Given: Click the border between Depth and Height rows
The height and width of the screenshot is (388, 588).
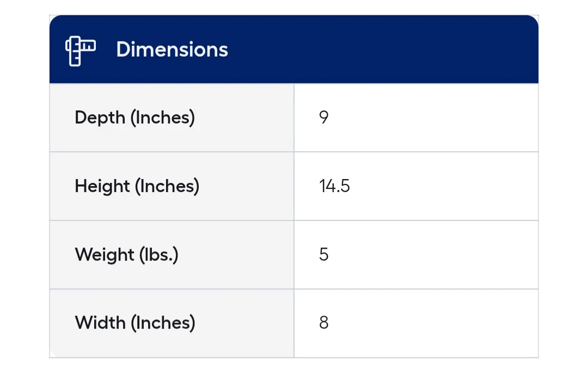Looking at the screenshot, I should [x=294, y=152].
